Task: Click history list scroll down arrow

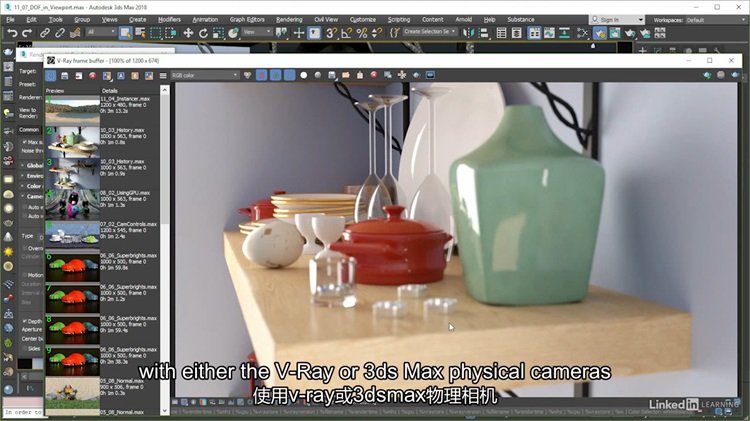Action: 165,411
